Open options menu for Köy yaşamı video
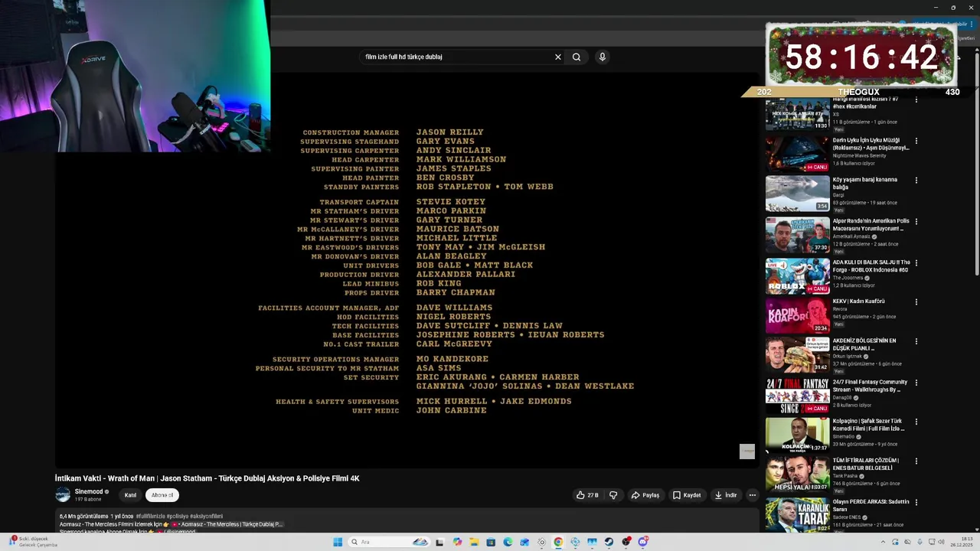 click(x=916, y=181)
